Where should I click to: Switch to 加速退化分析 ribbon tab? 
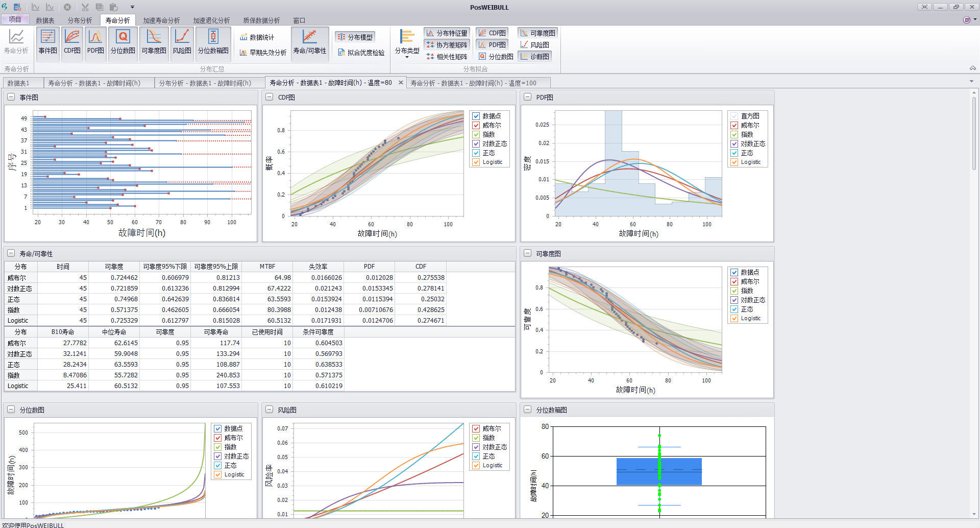pos(211,20)
